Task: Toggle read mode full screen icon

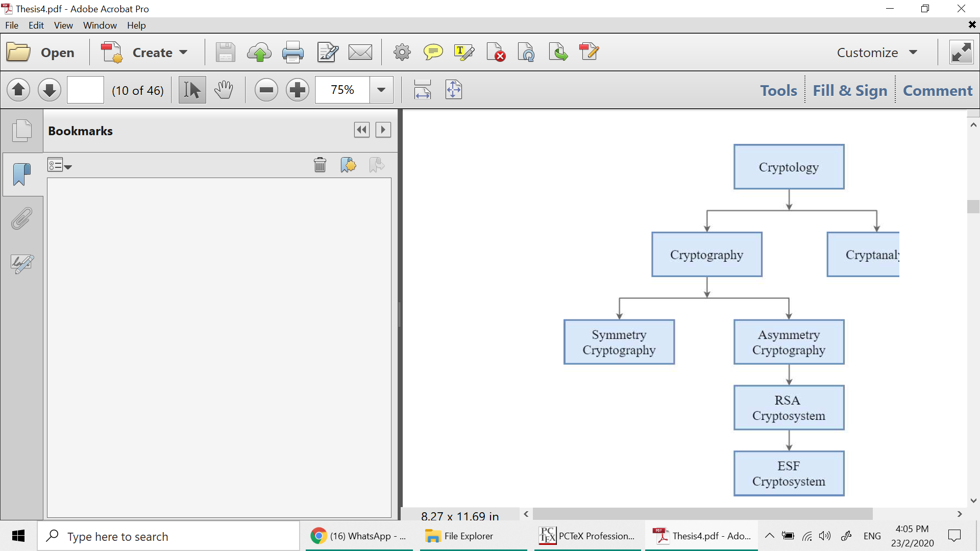Action: pyautogui.click(x=961, y=52)
